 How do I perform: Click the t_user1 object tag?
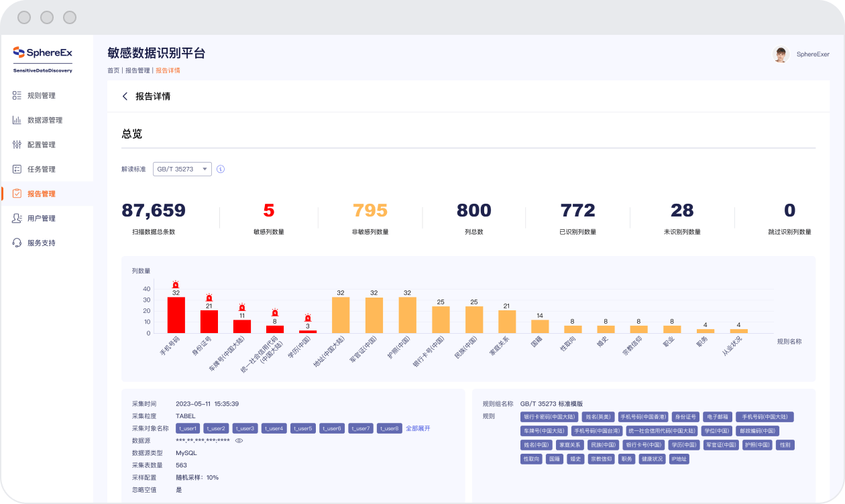point(188,428)
